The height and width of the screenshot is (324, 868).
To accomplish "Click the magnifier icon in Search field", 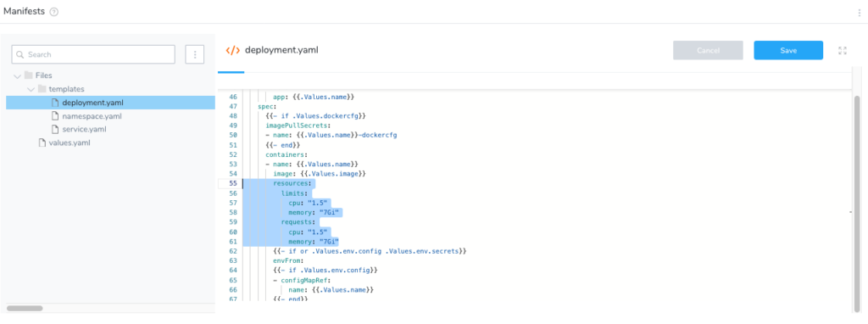I will tap(20, 55).
